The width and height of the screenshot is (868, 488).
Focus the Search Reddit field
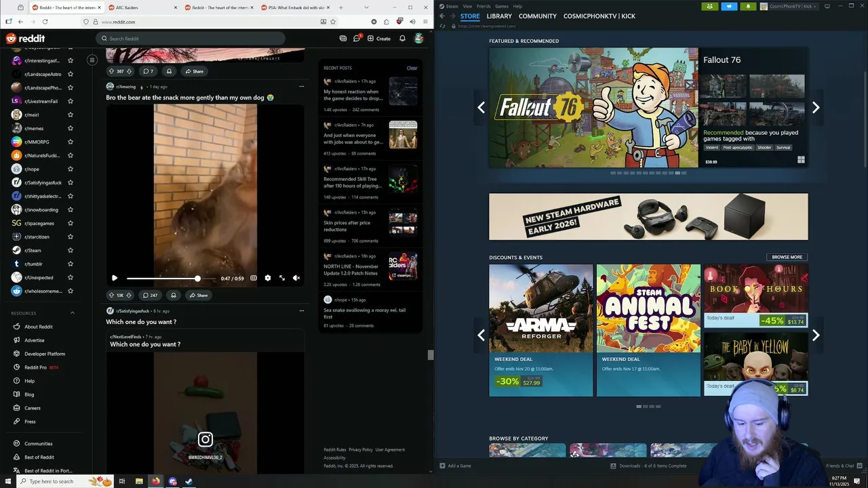click(x=191, y=39)
